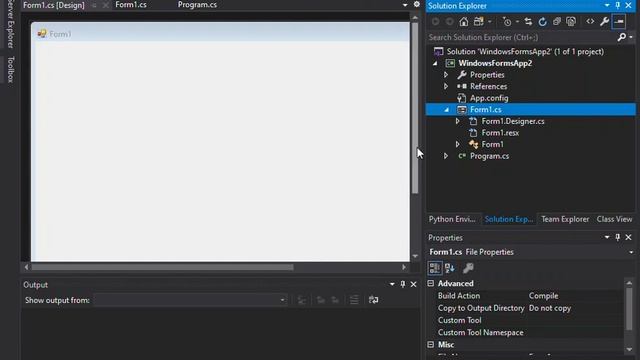Click the Build Action value Compile
This screenshot has width=640, height=360.
pos(543,296)
